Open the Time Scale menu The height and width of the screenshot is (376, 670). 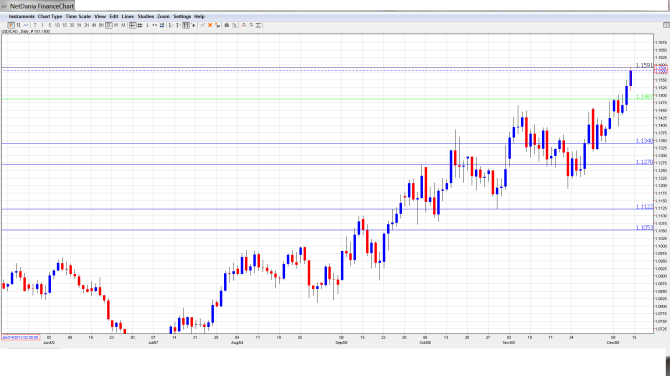point(78,16)
